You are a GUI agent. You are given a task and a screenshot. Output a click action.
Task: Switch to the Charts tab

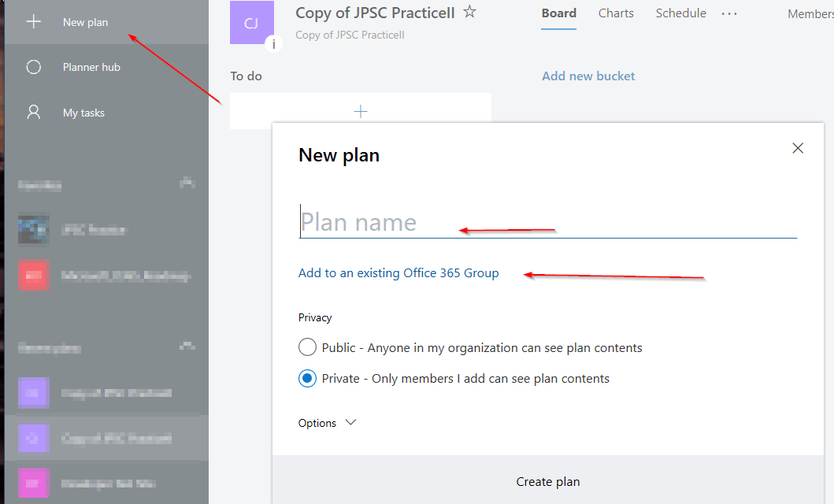tap(616, 13)
